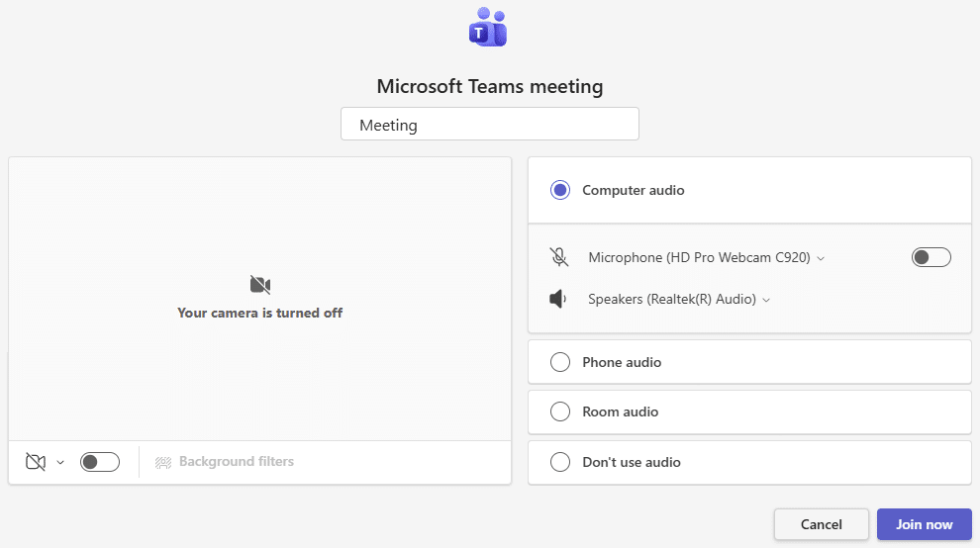Click the Cancel button
980x548 pixels.
822,524
